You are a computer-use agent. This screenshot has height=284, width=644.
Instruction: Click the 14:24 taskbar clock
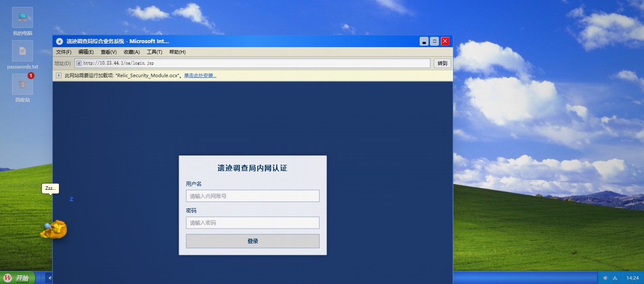633,278
